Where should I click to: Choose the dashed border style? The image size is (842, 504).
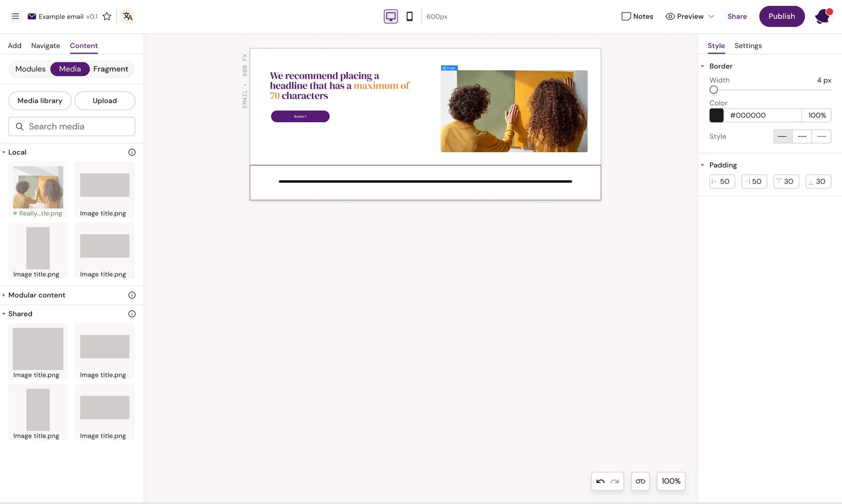click(802, 136)
